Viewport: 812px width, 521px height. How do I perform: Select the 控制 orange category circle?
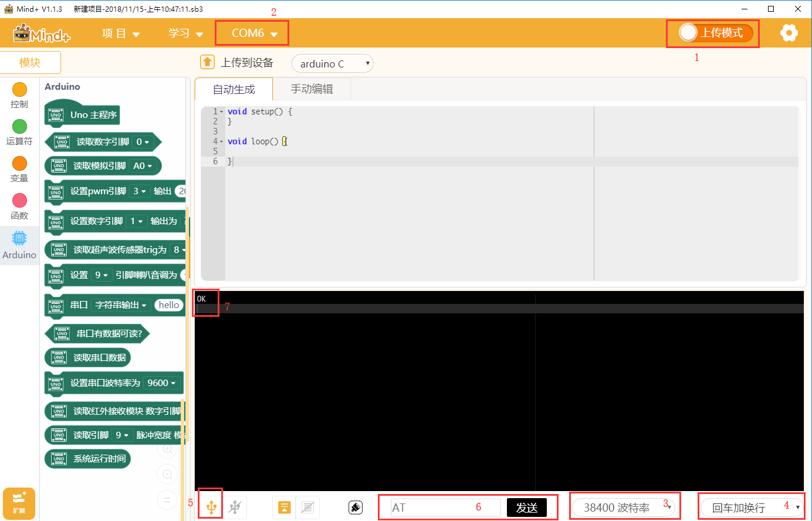click(19, 89)
